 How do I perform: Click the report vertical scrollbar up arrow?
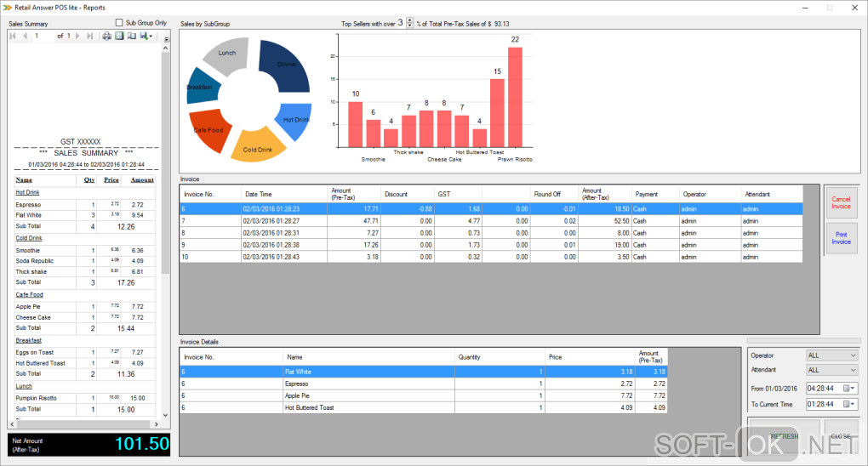click(166, 48)
